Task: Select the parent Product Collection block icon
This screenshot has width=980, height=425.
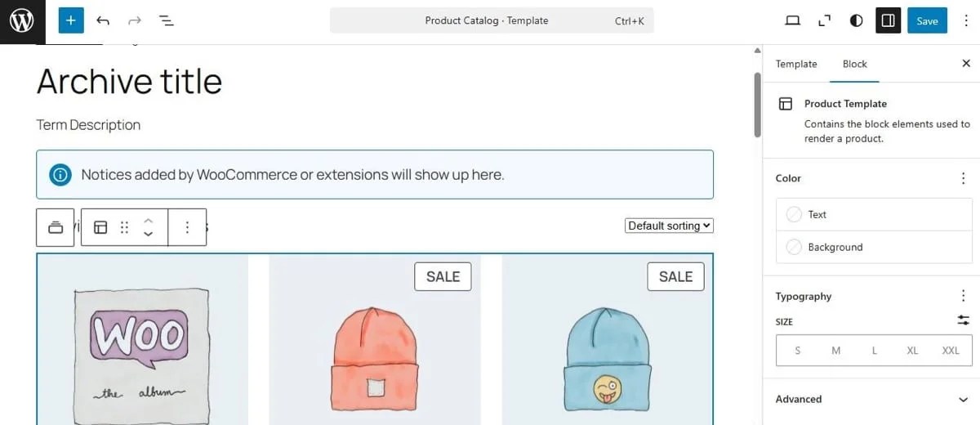Action: tap(56, 227)
